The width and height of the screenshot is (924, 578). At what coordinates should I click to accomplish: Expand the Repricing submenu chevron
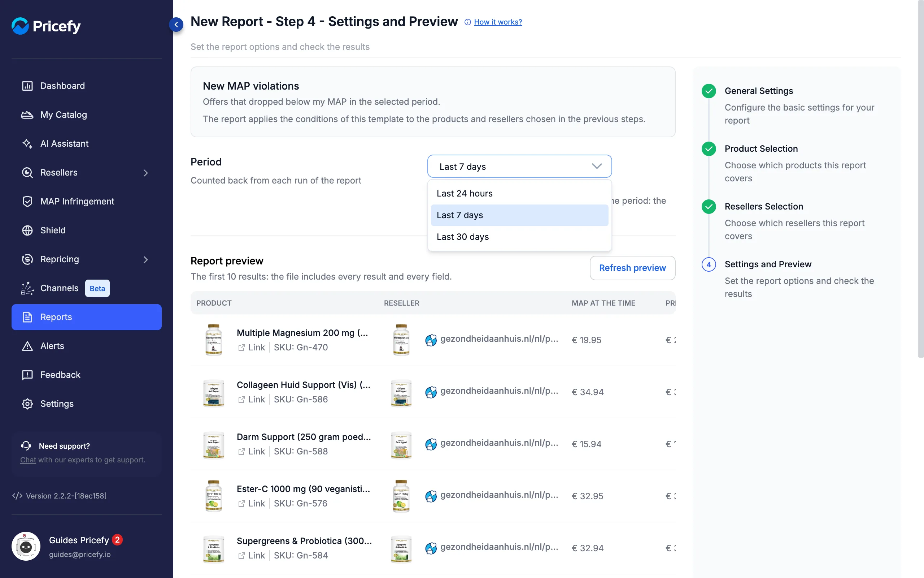146,260
